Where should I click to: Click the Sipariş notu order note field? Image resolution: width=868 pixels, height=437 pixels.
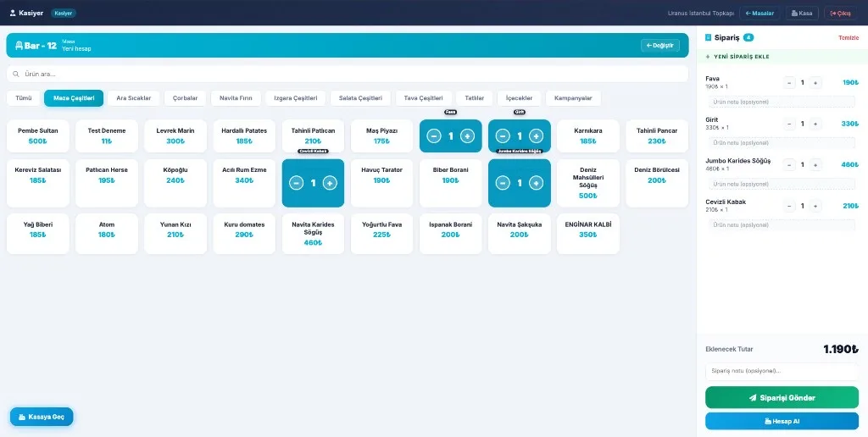[x=782, y=371]
